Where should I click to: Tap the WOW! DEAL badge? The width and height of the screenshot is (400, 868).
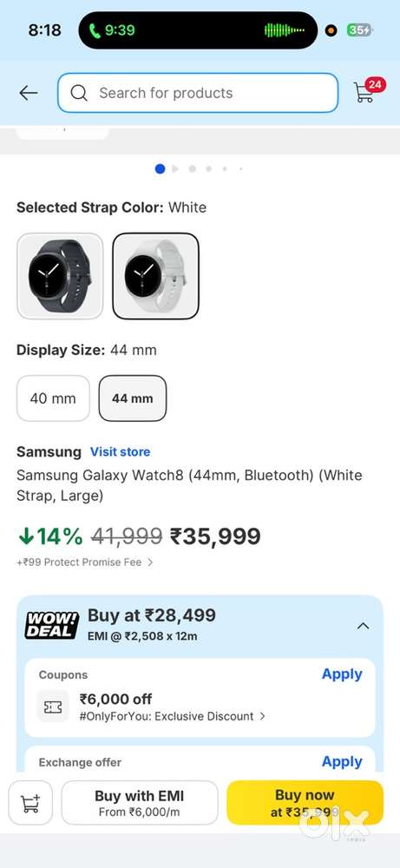pos(53,625)
